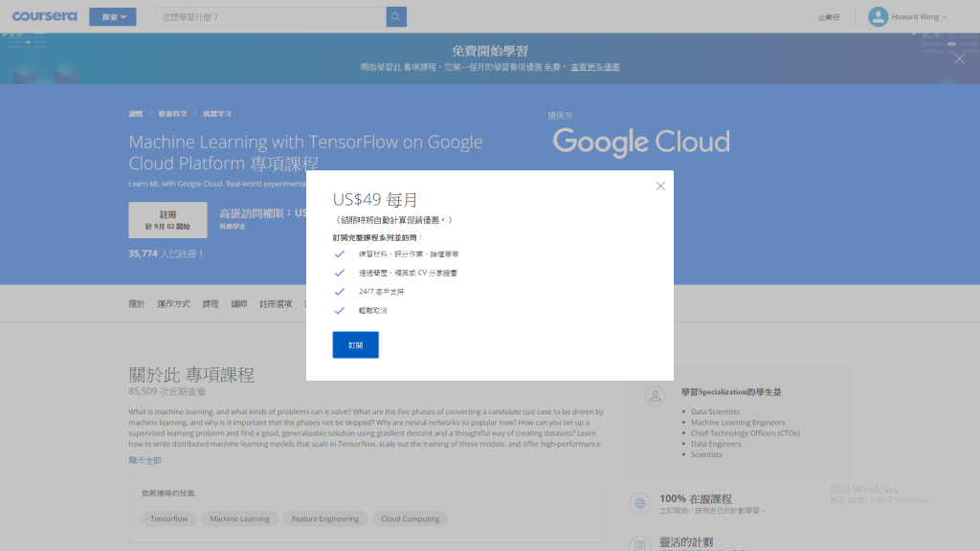Click the 数据科学 breadcrumb link
This screenshot has height=551, width=980.
click(x=172, y=114)
